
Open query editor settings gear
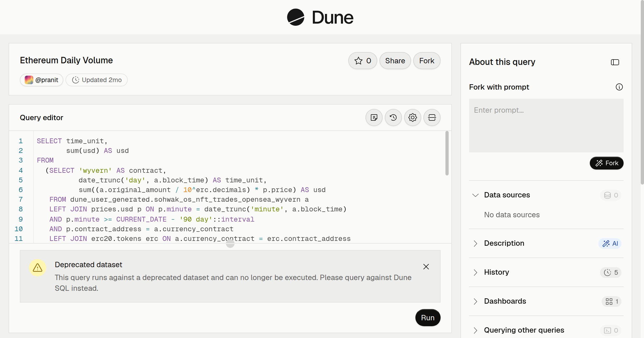(x=413, y=117)
